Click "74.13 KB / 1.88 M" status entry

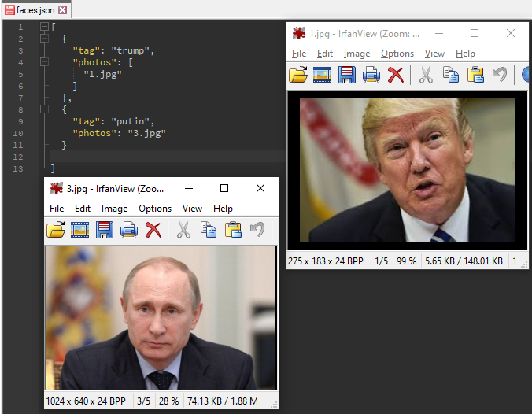pos(222,401)
